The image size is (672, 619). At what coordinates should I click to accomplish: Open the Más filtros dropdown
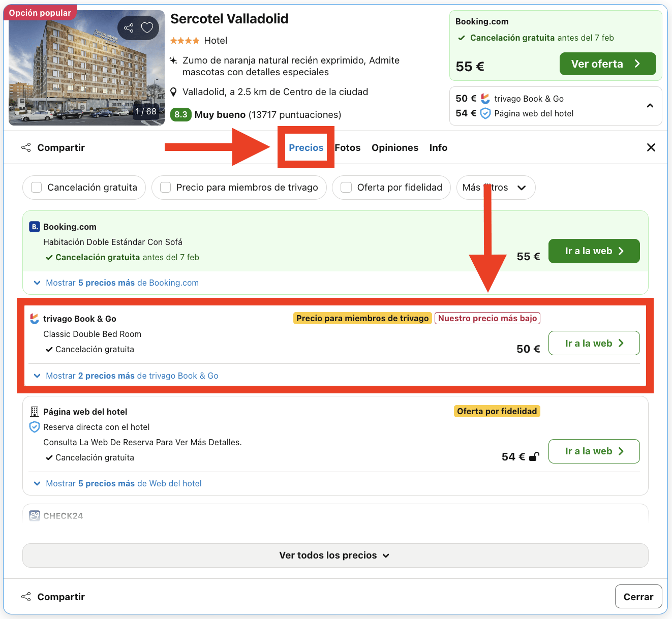[496, 188]
